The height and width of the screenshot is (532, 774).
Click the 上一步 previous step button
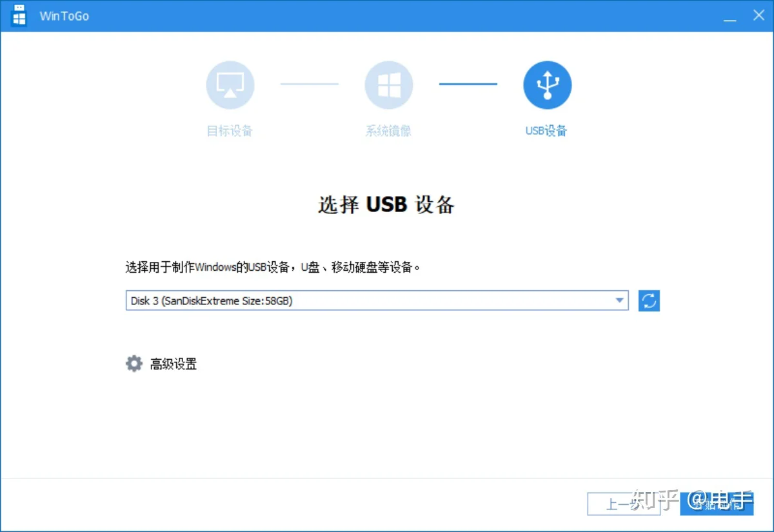624,504
